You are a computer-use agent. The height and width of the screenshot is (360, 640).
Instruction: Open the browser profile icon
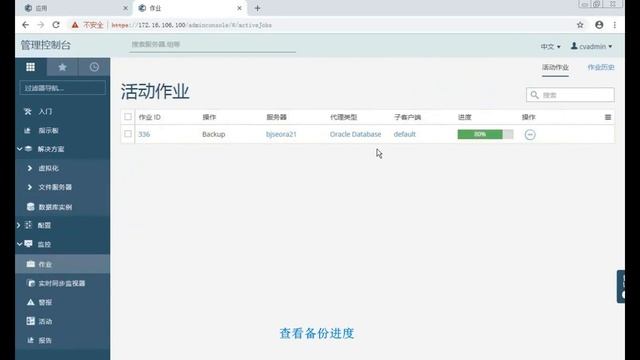(599, 25)
